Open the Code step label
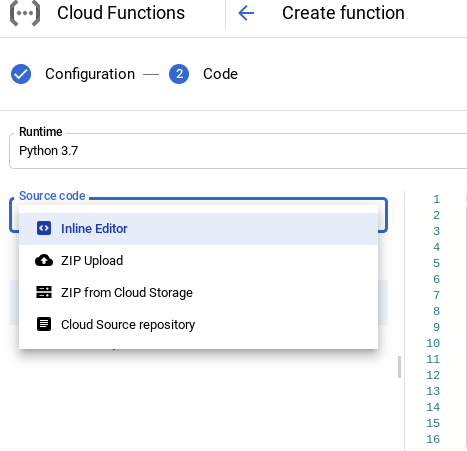 pyautogui.click(x=220, y=74)
